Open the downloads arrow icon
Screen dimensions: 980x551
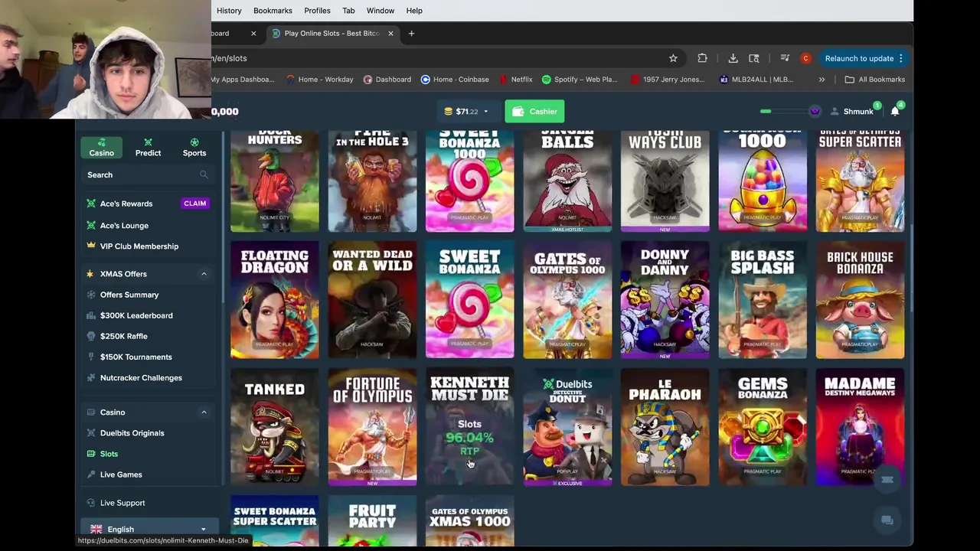tap(733, 58)
